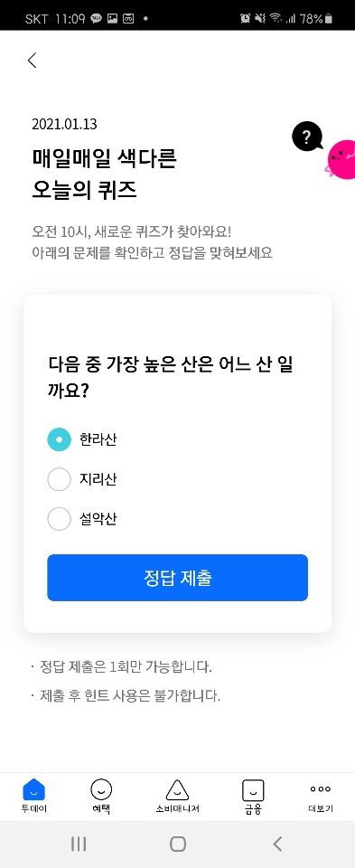355x868 pixels.
Task: Tap the 더보기 tab label
Action: 320,808
